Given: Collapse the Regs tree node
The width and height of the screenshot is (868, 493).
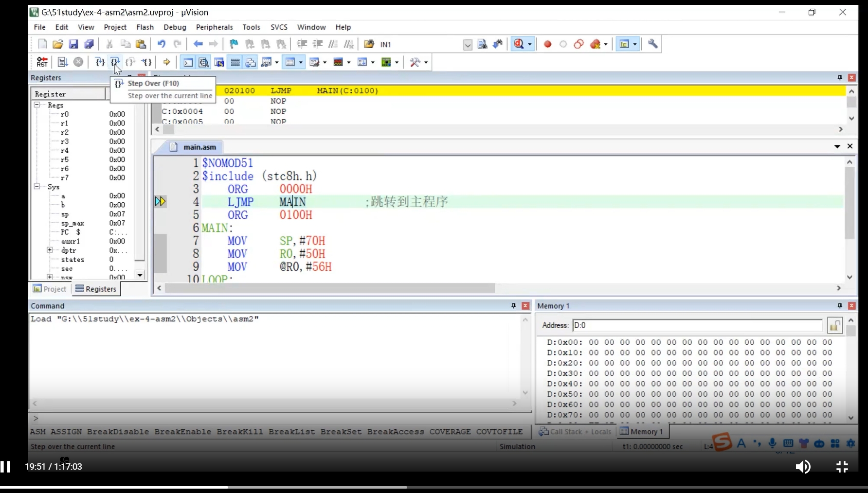Looking at the screenshot, I should pos(36,105).
